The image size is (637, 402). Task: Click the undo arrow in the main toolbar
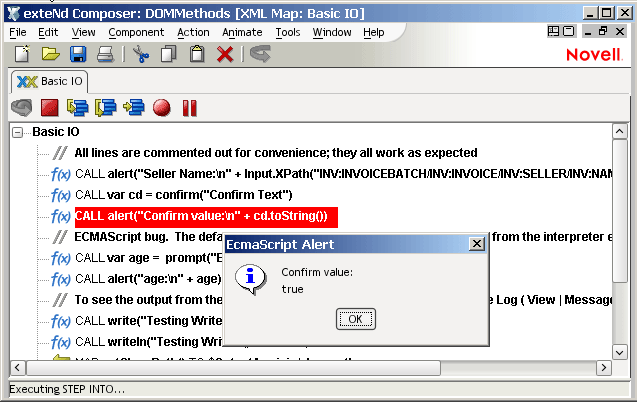[x=260, y=54]
